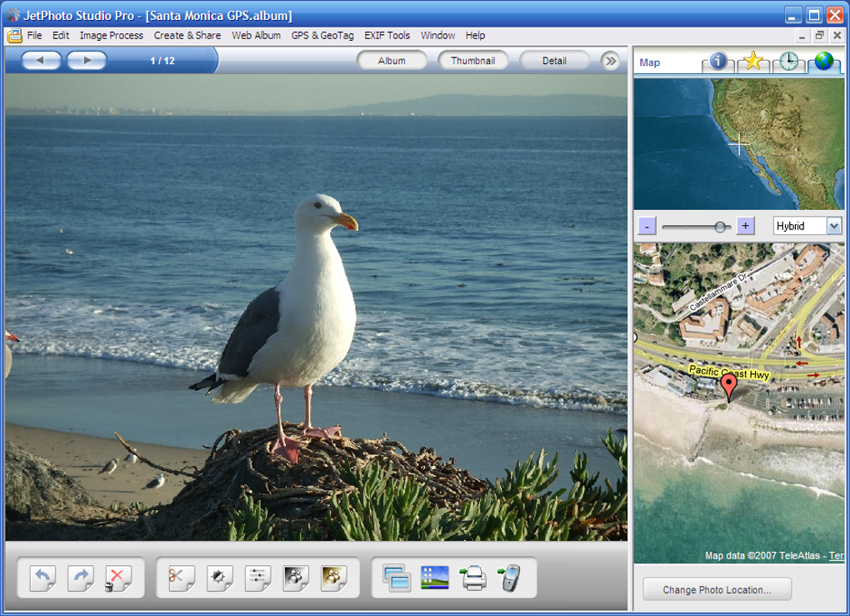Click the Ter map terms link
This screenshot has width=850, height=616.
pyautogui.click(x=837, y=555)
